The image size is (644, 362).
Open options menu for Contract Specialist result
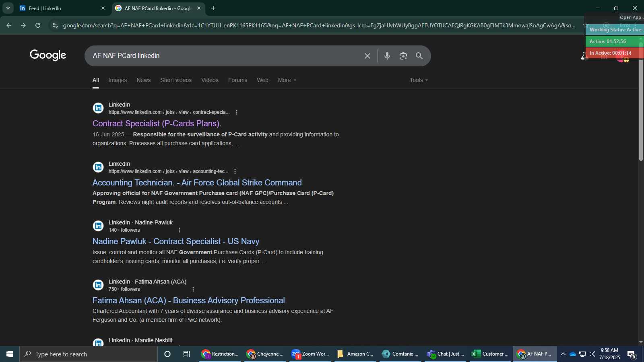tap(237, 112)
